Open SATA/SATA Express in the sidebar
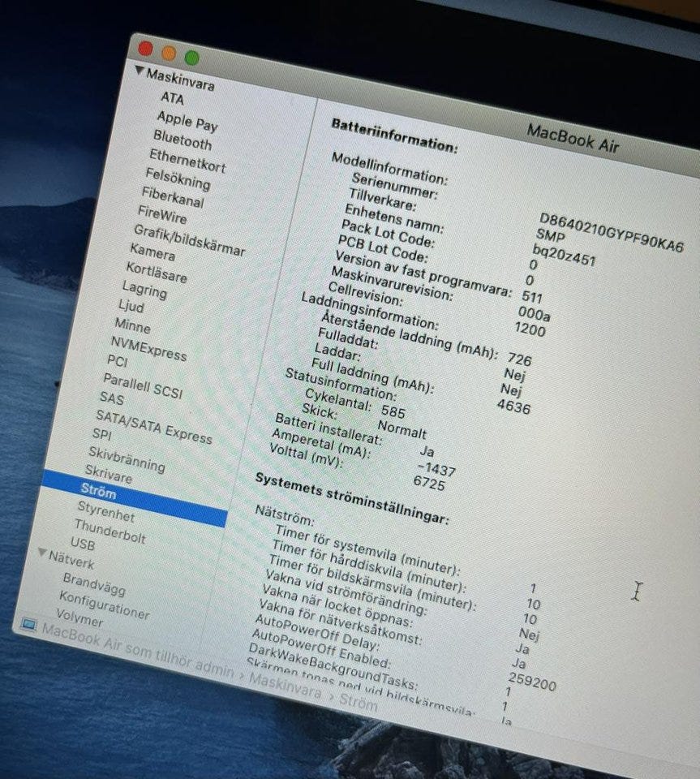700x779 pixels. (x=154, y=426)
